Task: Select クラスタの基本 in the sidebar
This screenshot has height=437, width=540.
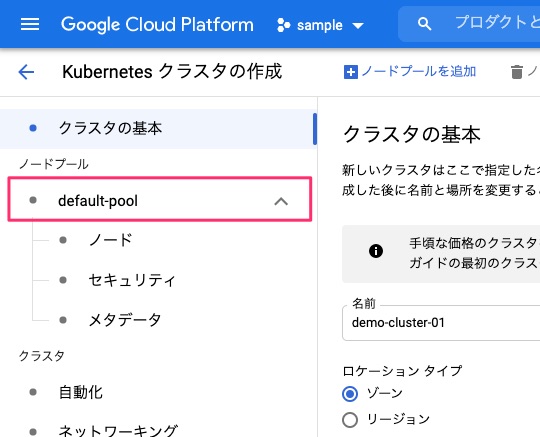Action: pyautogui.click(x=158, y=128)
